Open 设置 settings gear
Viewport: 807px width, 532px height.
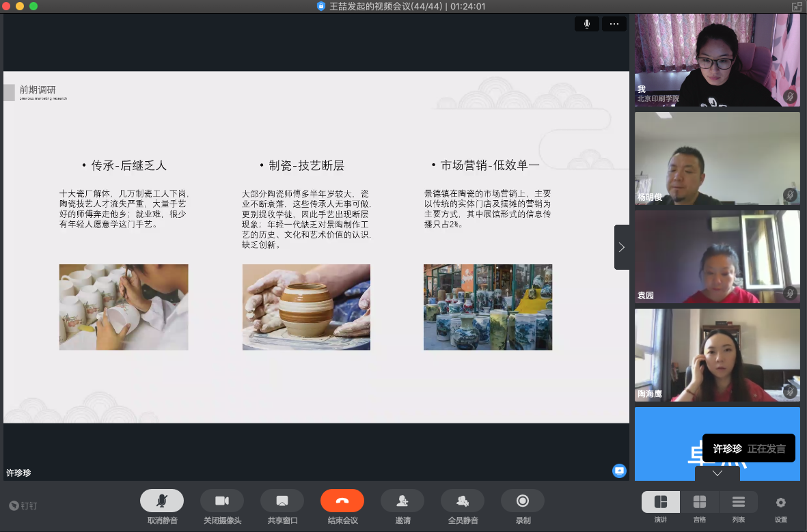(x=781, y=503)
